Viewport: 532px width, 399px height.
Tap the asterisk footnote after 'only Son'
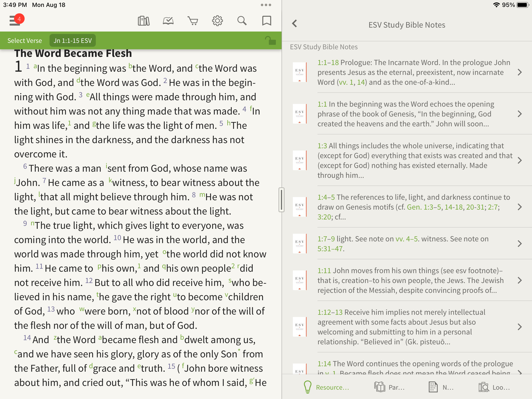pyautogui.click(x=239, y=350)
